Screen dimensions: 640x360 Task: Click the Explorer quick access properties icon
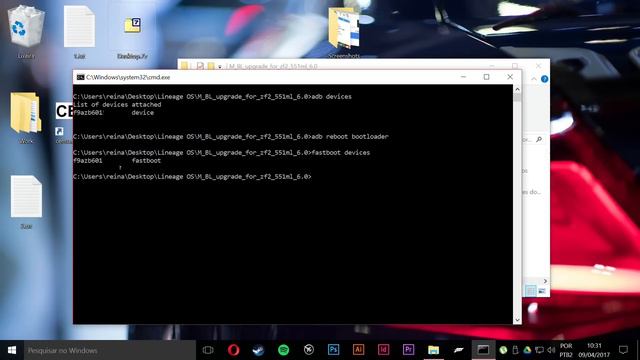pos(200,66)
